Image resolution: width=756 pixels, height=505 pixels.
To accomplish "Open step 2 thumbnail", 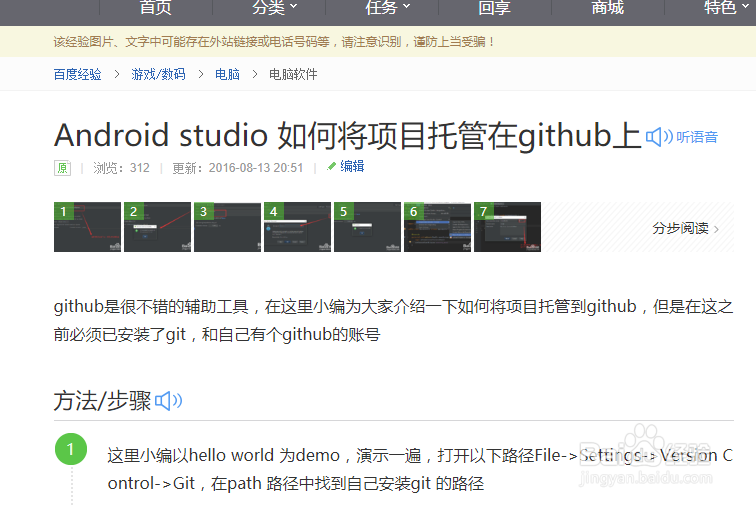I will [x=157, y=227].
